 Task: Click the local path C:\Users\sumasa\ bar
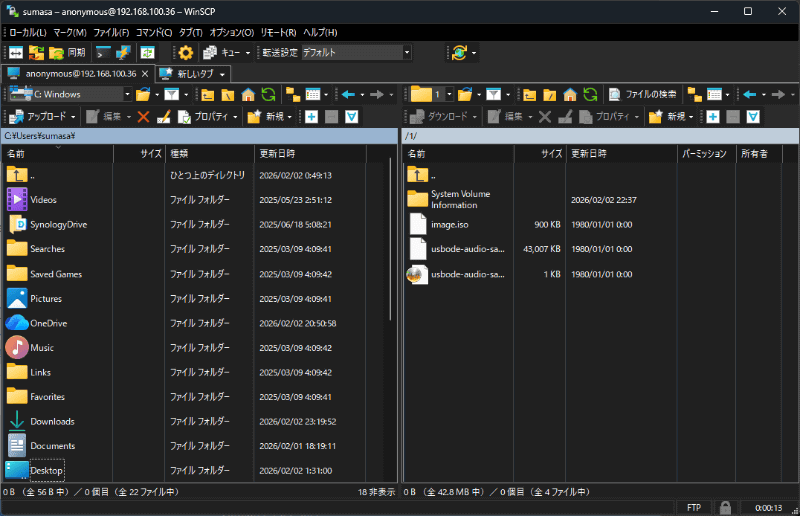199,136
